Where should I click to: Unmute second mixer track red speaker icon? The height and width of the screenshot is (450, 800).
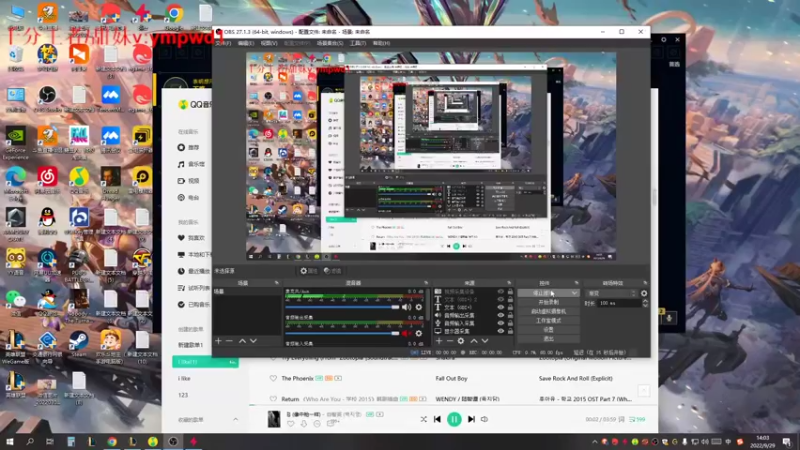point(406,333)
